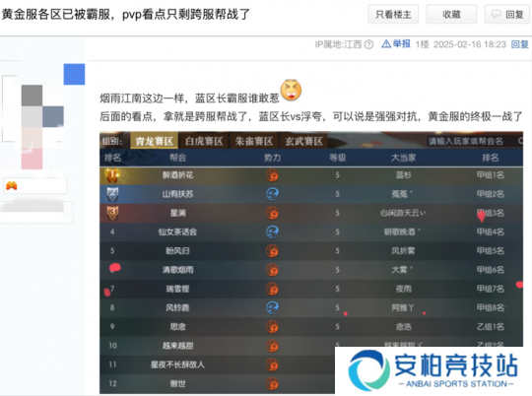Click the 回复 button with speech bubble

click(x=508, y=14)
